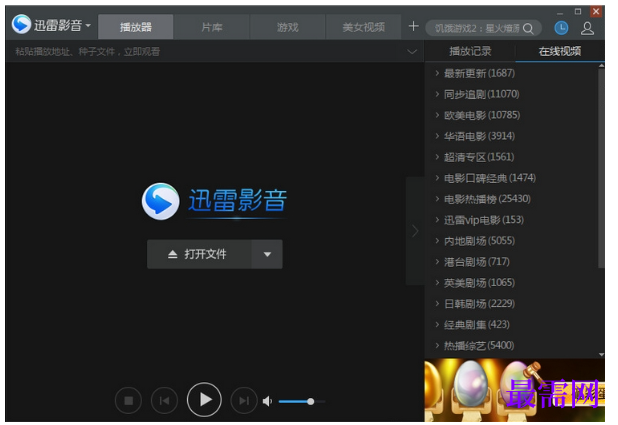Expand the address bar dropdown chevron
Screen dimensions: 618x425
412,52
